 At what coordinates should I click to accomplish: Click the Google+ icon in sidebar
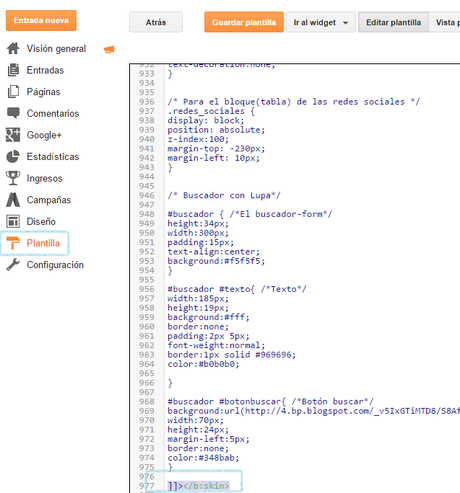pos(13,135)
